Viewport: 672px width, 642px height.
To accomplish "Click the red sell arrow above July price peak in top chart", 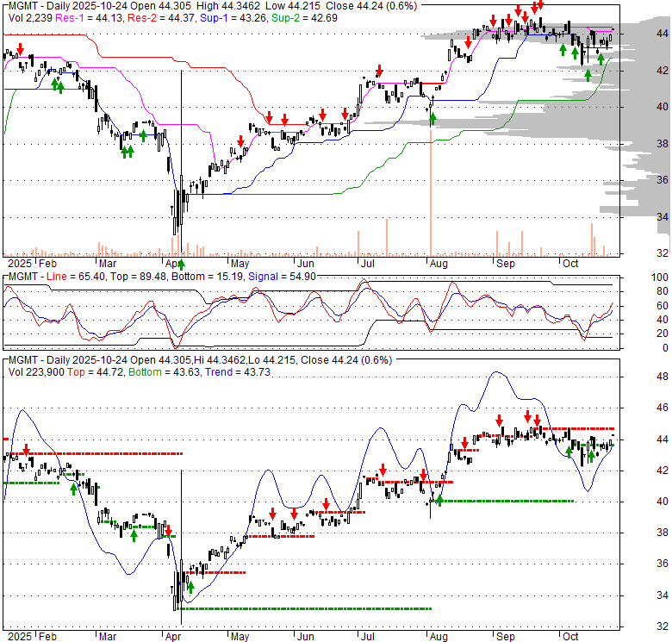I will (x=379, y=72).
